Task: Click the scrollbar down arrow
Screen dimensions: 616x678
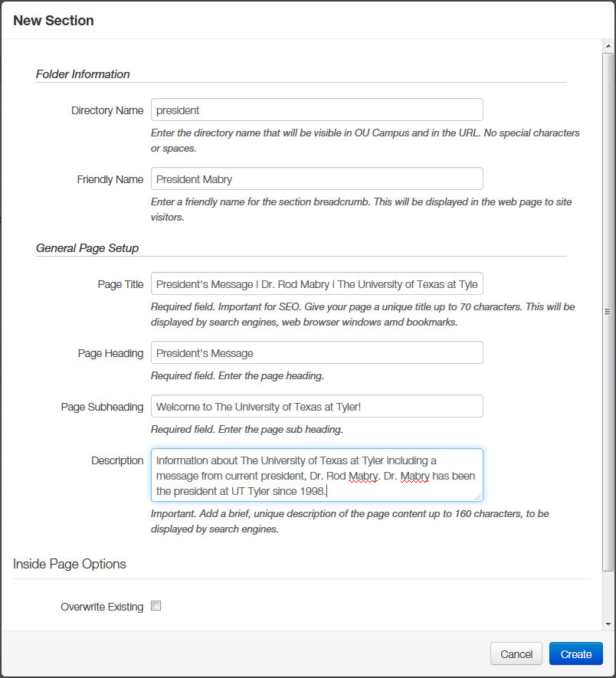Action: coord(608,624)
